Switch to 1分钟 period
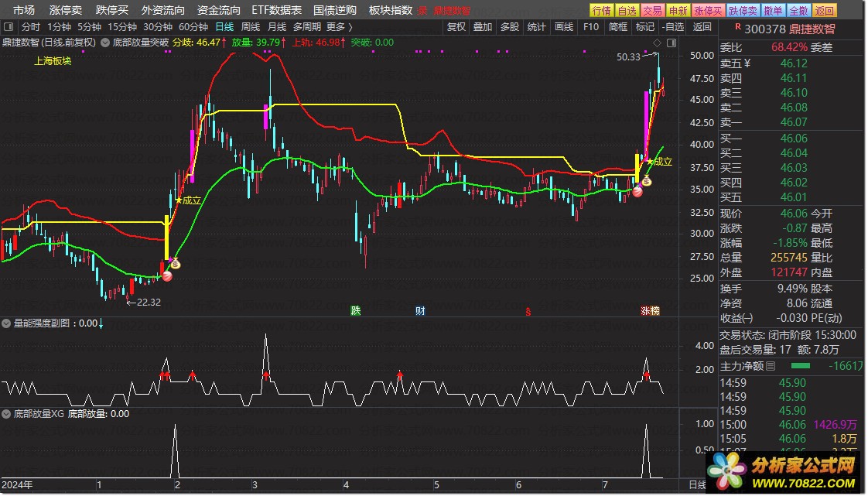 tap(59, 26)
